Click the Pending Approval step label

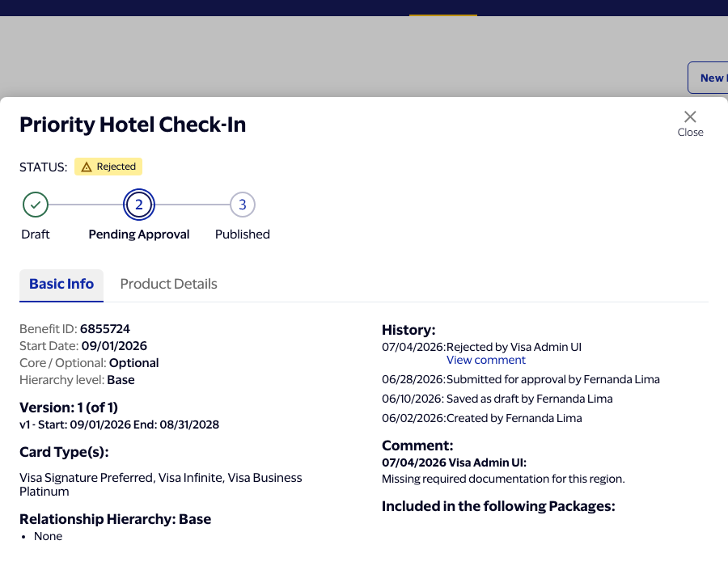point(139,234)
